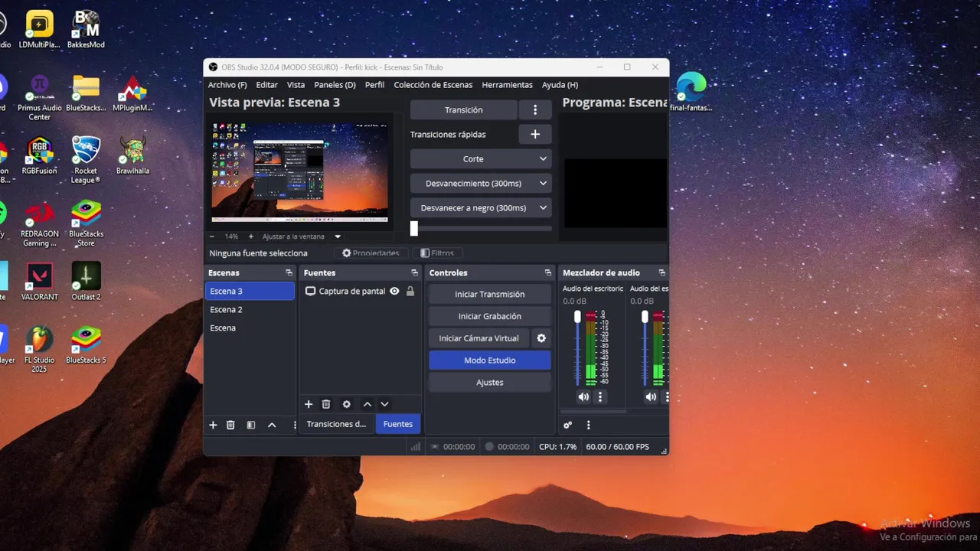Click the Transición button

tap(464, 109)
